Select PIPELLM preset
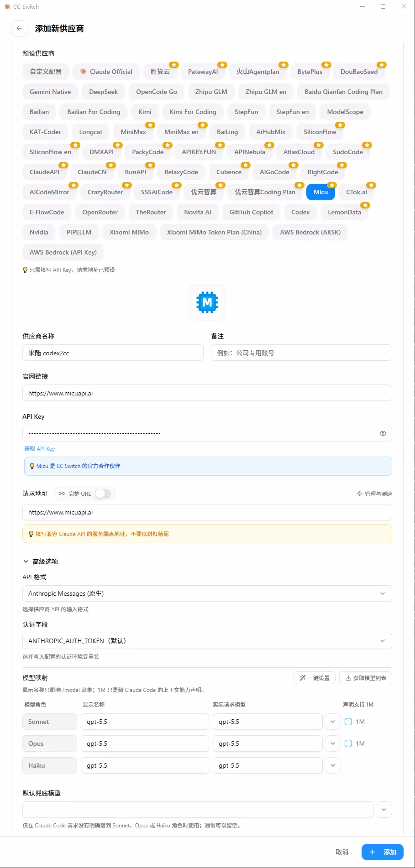The width and height of the screenshot is (415, 868). pos(79,232)
